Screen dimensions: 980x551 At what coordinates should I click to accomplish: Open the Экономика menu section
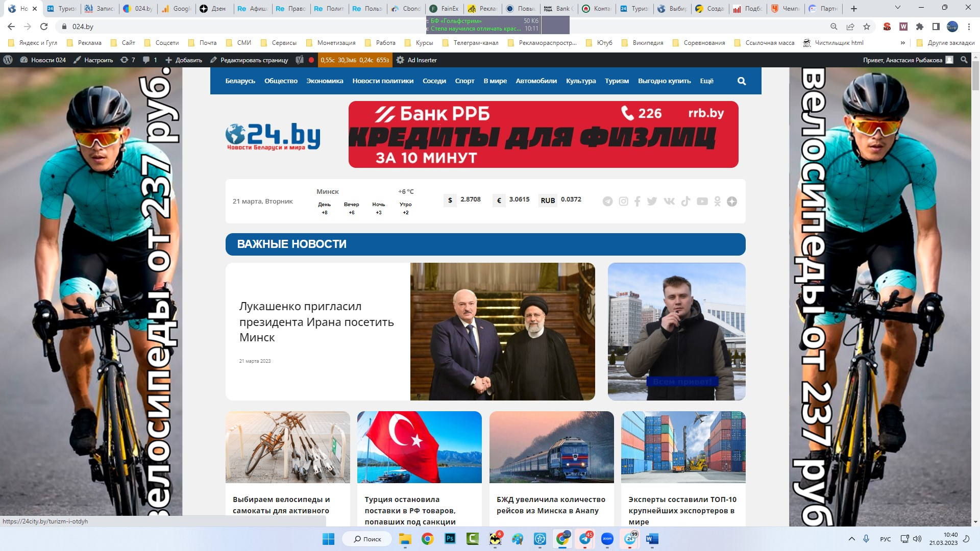[325, 81]
